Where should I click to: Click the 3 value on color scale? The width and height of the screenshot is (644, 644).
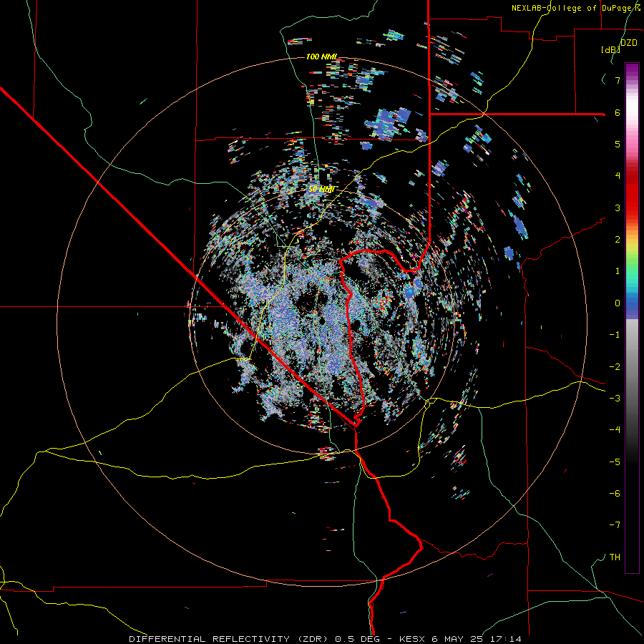618,208
